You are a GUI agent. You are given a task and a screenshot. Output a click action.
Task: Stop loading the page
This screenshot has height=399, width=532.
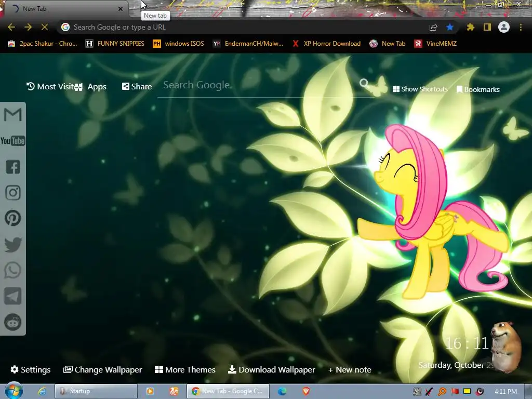point(45,27)
